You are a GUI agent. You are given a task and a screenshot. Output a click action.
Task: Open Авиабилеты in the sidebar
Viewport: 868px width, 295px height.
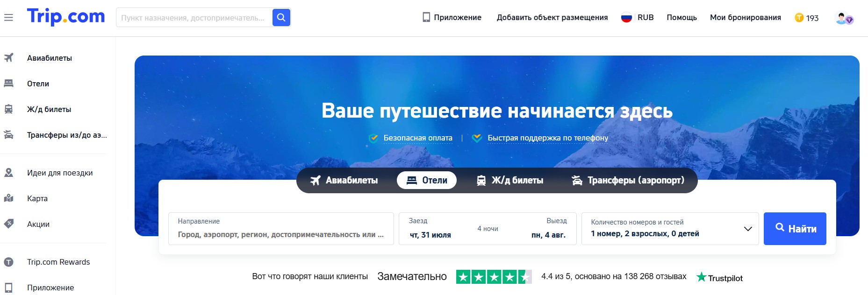click(x=50, y=58)
